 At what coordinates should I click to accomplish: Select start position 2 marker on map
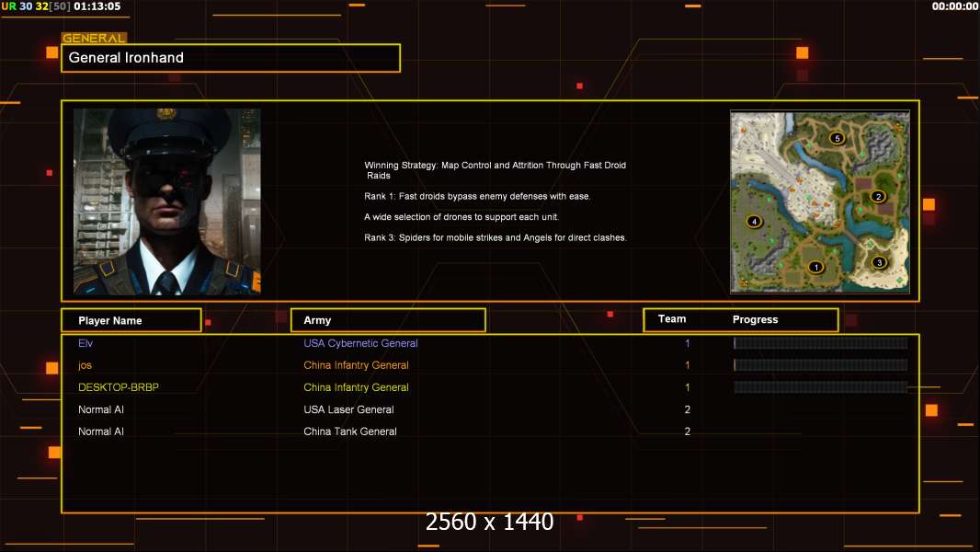coord(878,196)
